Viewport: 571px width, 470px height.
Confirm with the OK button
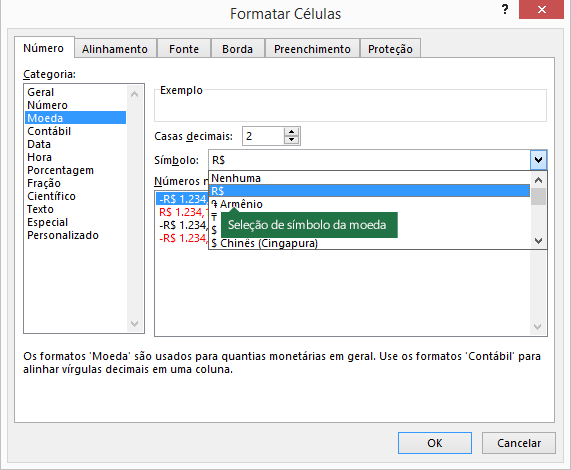(435, 443)
